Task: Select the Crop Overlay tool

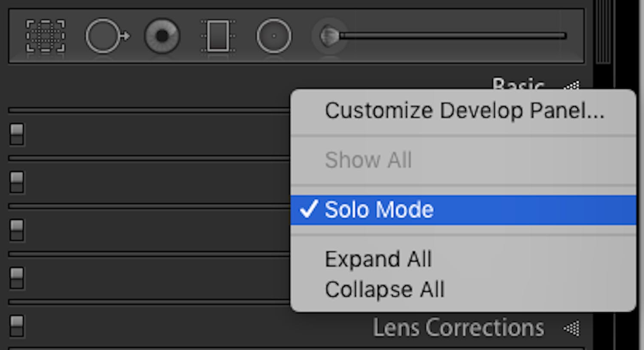Action: [x=45, y=36]
